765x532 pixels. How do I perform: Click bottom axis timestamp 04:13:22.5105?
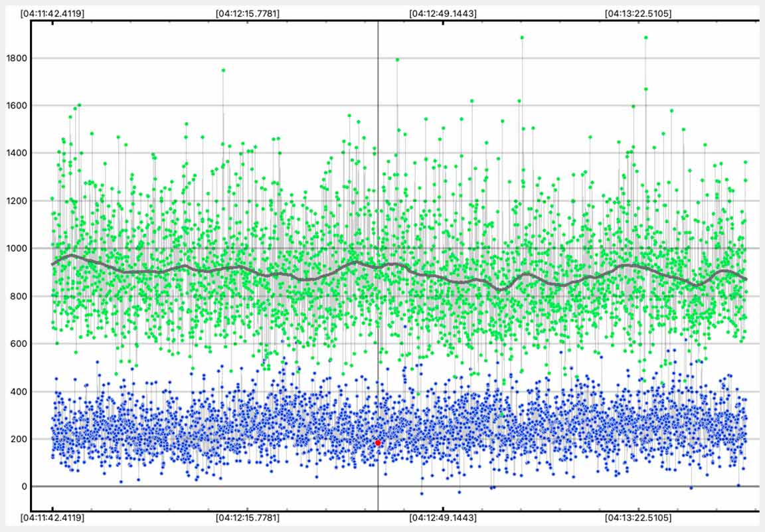tap(637, 517)
